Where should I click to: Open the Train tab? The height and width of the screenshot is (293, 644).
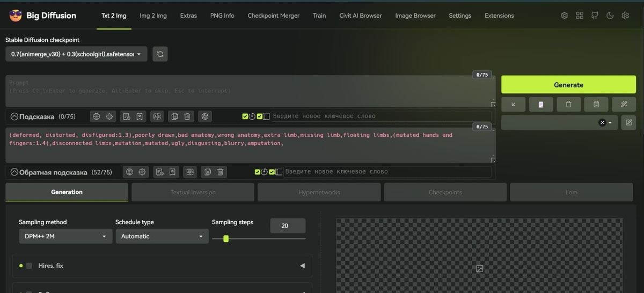pos(319,16)
